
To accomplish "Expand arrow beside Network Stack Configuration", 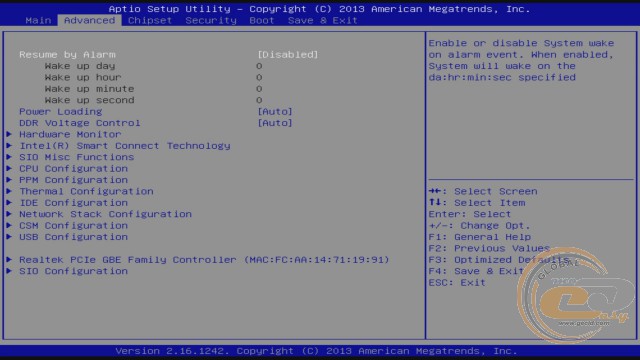I will 9,214.
